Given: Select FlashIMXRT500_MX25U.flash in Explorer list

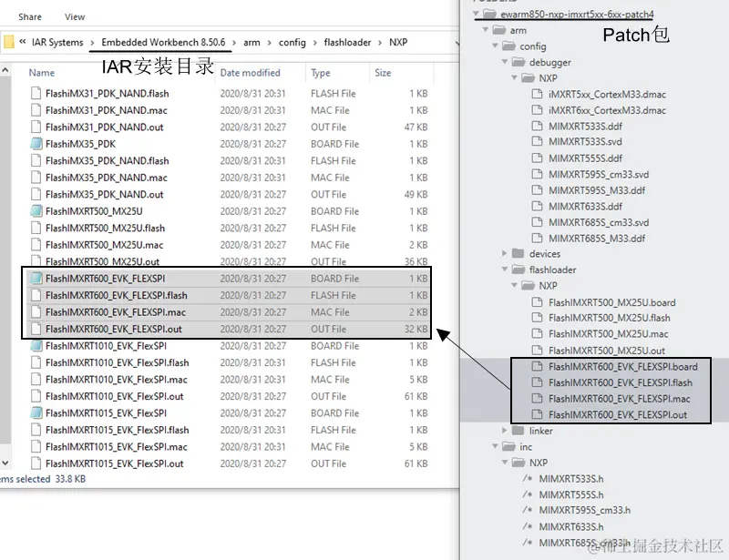Looking at the screenshot, I should tap(105, 228).
